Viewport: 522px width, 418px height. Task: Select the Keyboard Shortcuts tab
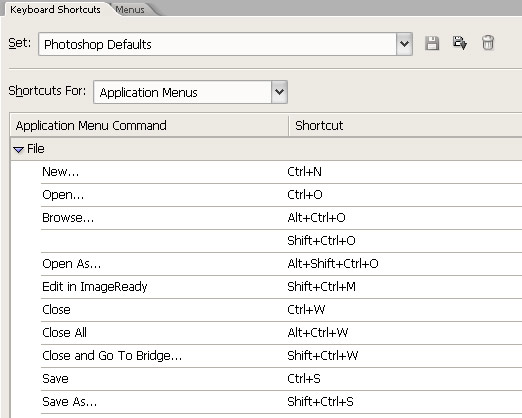click(x=55, y=9)
